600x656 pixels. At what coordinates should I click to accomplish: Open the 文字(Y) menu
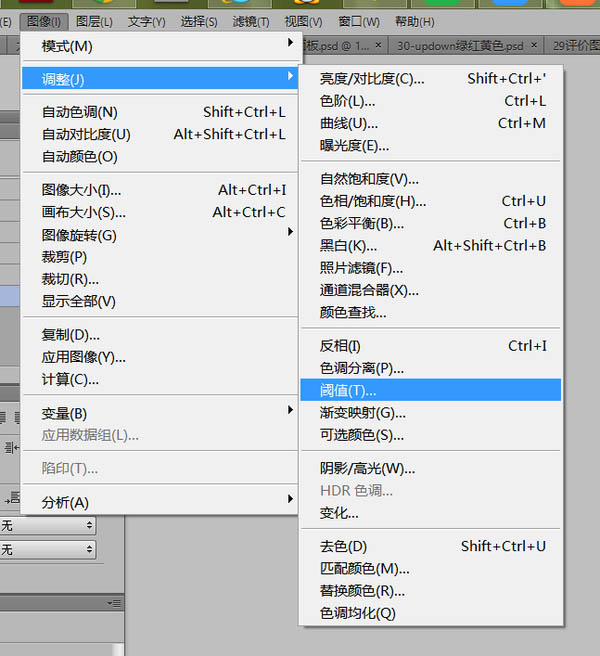pyautogui.click(x=146, y=21)
